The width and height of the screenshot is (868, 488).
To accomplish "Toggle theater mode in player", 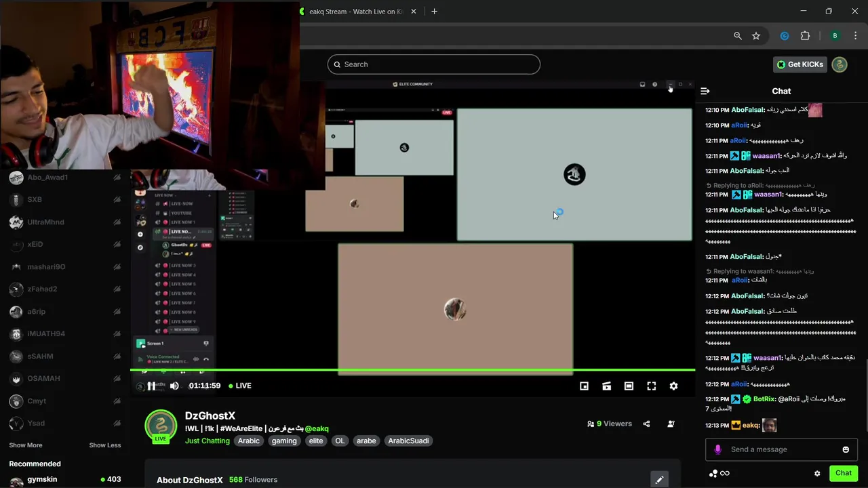I will pos(629,386).
